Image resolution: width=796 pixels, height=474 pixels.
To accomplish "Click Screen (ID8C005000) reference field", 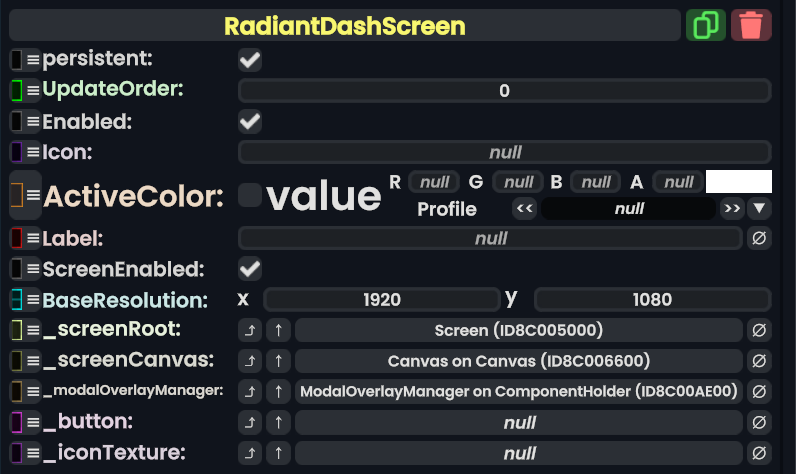I will pyautogui.click(x=518, y=330).
